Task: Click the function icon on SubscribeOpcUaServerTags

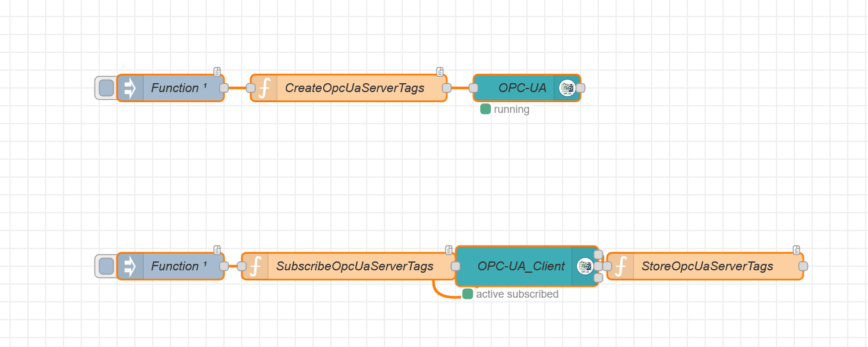Action: click(255, 266)
